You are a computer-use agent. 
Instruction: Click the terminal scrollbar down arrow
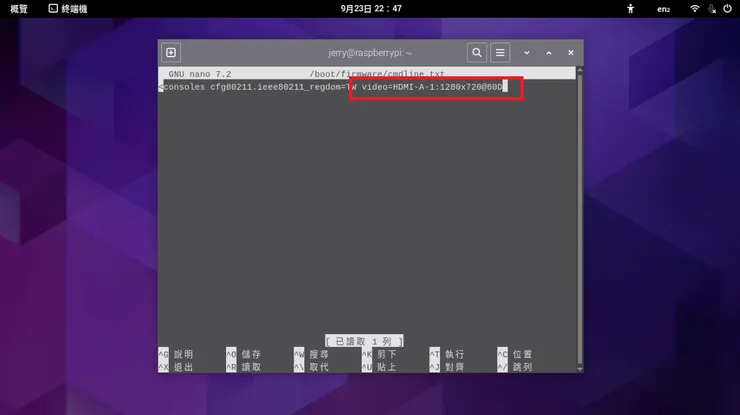click(580, 369)
